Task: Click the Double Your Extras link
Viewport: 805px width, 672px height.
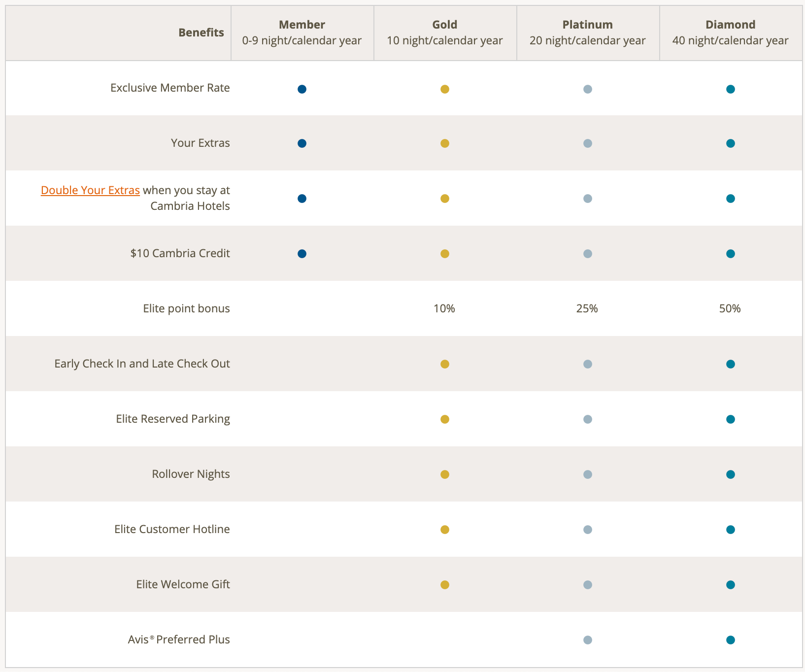Action: [x=90, y=190]
